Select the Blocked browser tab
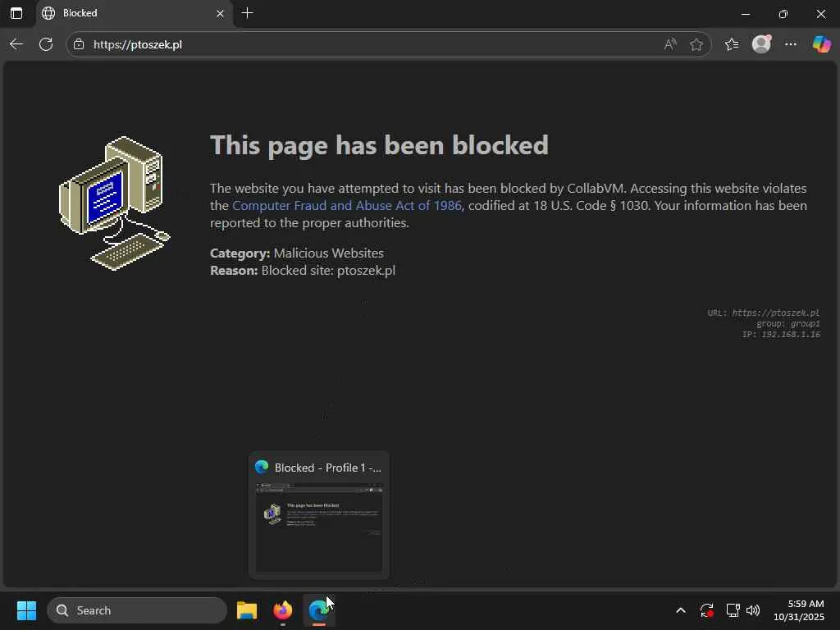The width and height of the screenshot is (840, 630). point(134,13)
